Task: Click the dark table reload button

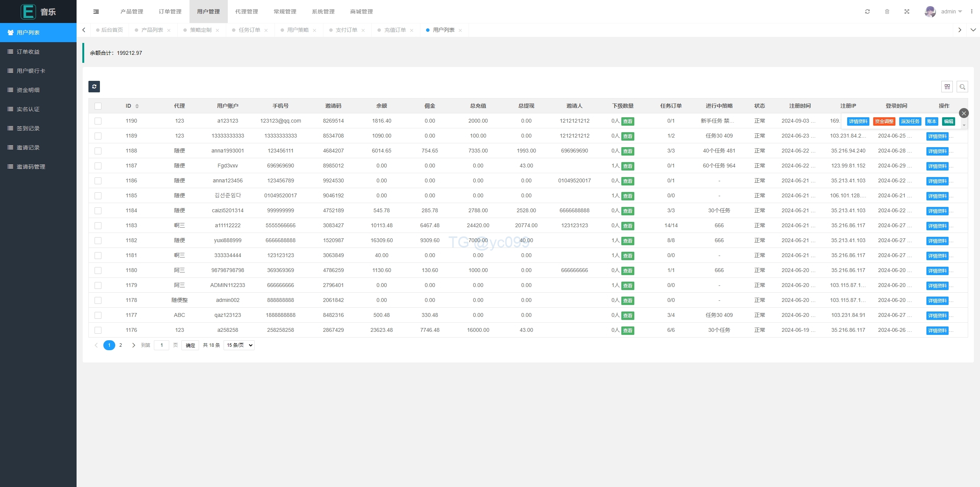Action: coord(94,87)
